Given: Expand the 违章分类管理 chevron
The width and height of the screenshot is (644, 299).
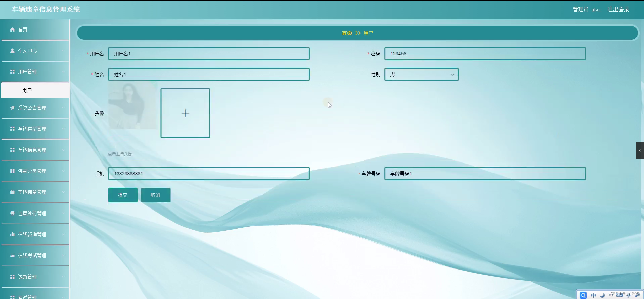Looking at the screenshot, I should (x=63, y=171).
